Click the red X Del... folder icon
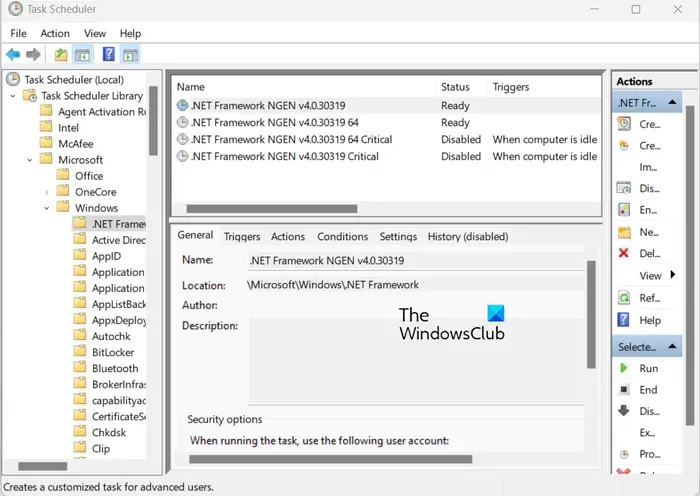700x496 pixels. (x=624, y=253)
